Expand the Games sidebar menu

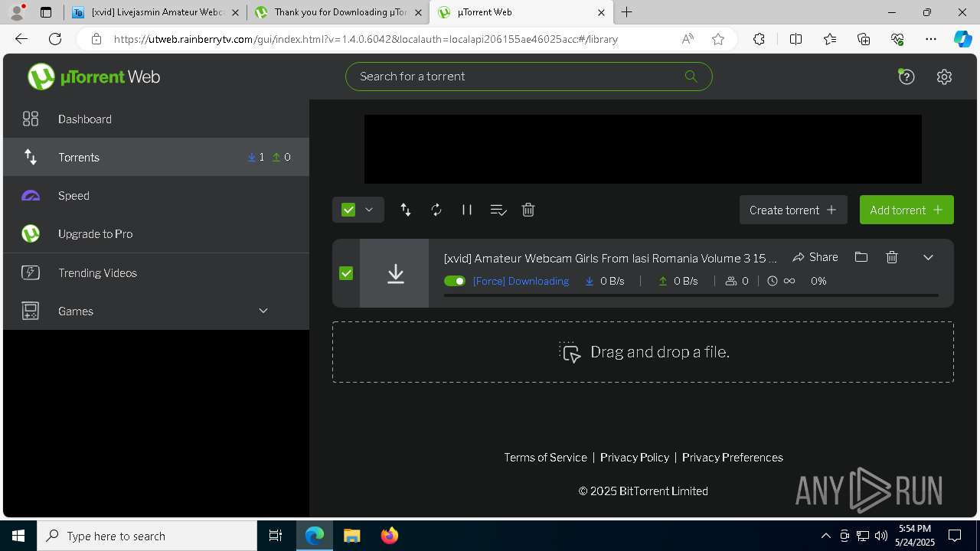tap(156, 311)
